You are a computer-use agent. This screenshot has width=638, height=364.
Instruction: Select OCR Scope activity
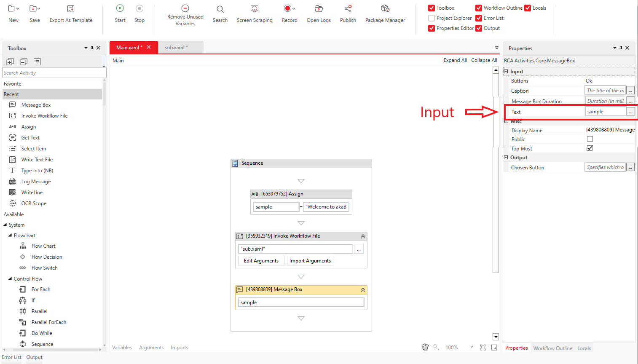(x=34, y=203)
